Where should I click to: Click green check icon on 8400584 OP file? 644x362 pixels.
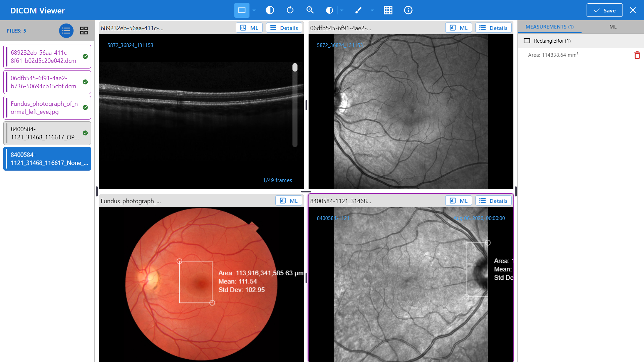click(x=85, y=133)
